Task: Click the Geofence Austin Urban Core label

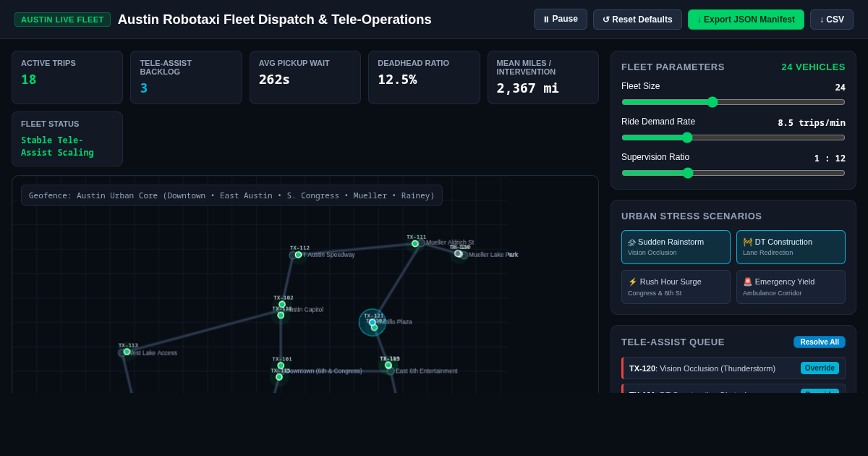Action: [231, 195]
